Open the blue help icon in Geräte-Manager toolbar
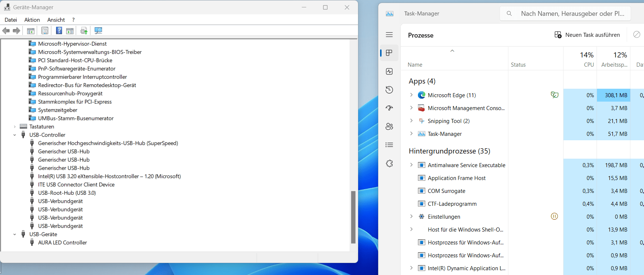This screenshot has height=275, width=644. tap(59, 31)
